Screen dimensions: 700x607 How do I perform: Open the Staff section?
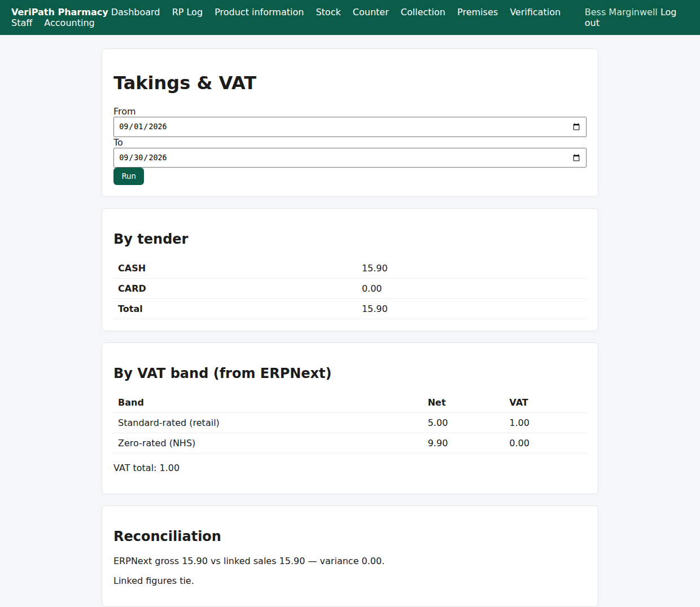click(x=22, y=23)
